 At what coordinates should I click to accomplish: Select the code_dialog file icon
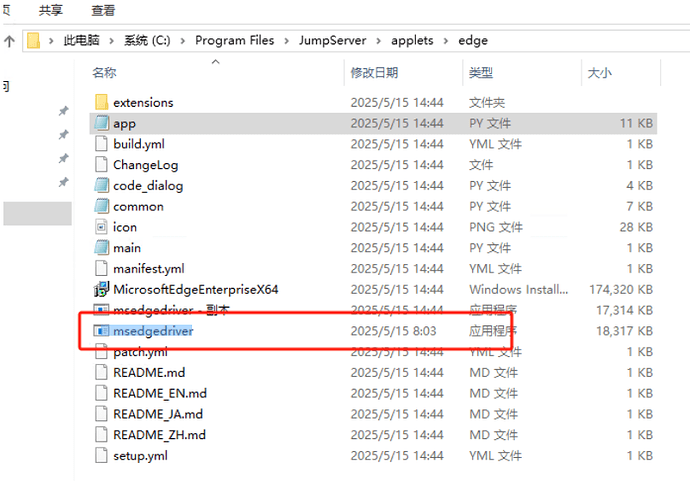click(101, 185)
